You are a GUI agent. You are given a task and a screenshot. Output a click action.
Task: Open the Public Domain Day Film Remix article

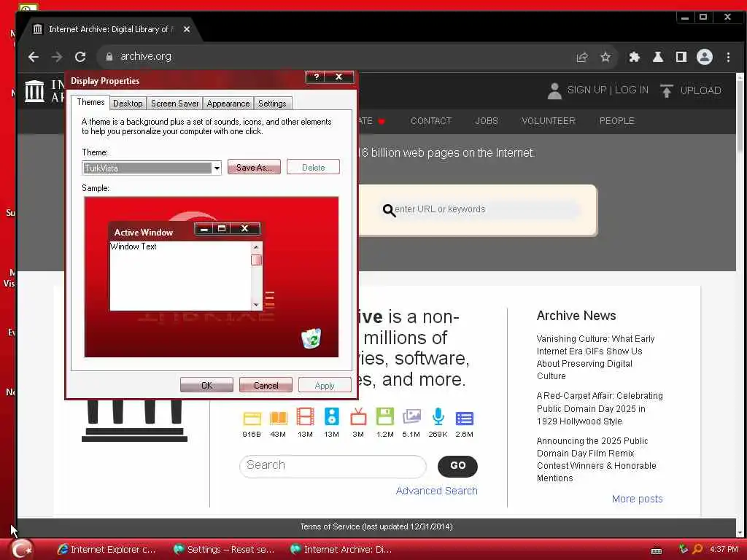(596, 459)
